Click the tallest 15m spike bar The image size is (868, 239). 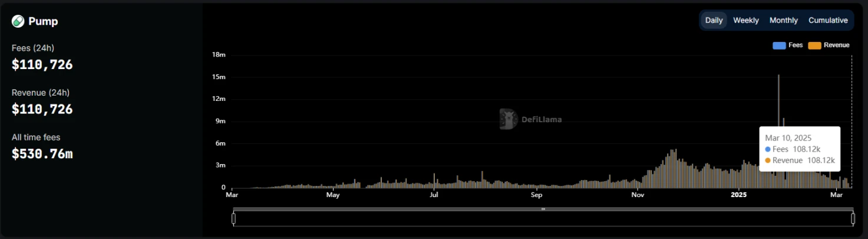[778, 118]
